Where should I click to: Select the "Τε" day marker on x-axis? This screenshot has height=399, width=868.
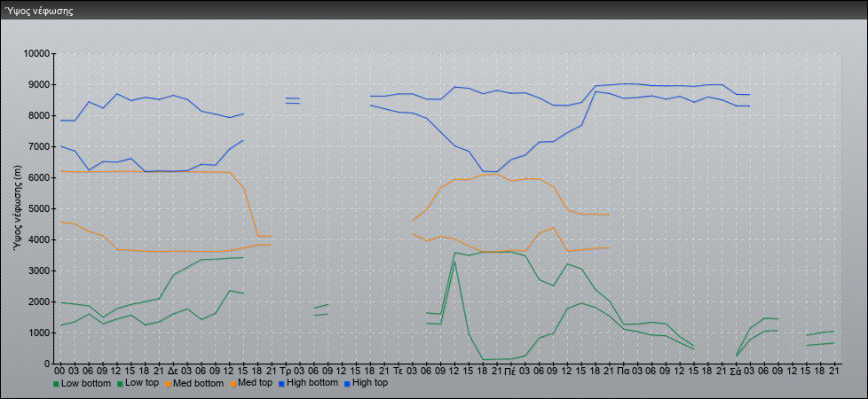[398, 371]
